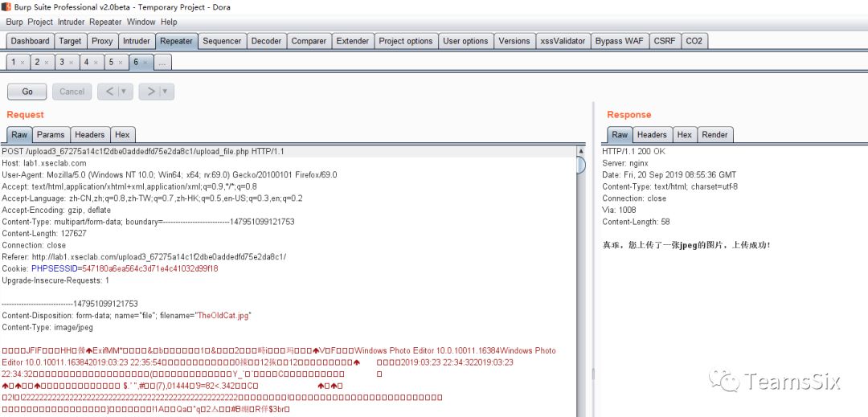Close Repeater tab 5
The image size is (868, 417).
pyautogui.click(x=120, y=63)
